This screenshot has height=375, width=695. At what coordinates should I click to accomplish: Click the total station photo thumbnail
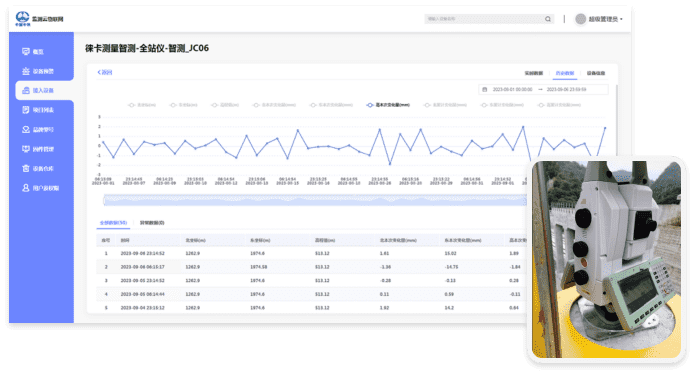[606, 259]
